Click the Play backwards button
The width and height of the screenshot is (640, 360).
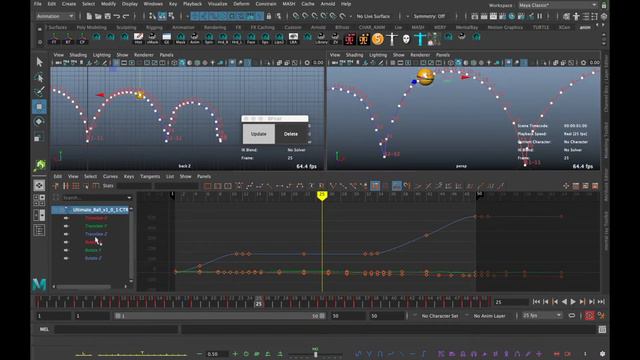pos(564,302)
